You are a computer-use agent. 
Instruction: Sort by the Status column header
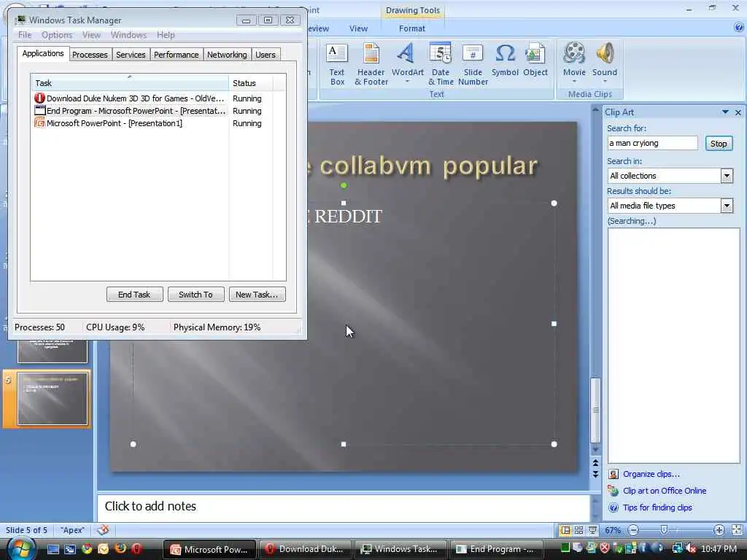coord(251,83)
